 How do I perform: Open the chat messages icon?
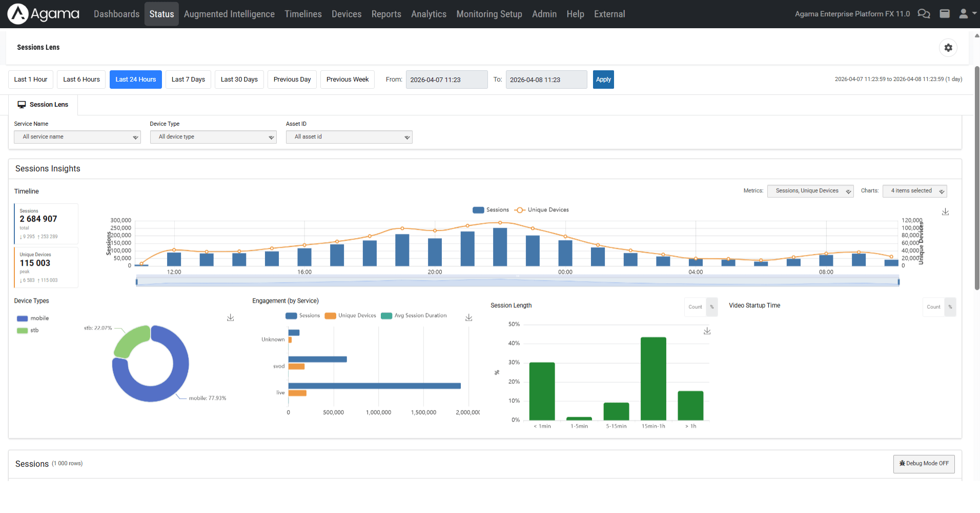click(924, 14)
